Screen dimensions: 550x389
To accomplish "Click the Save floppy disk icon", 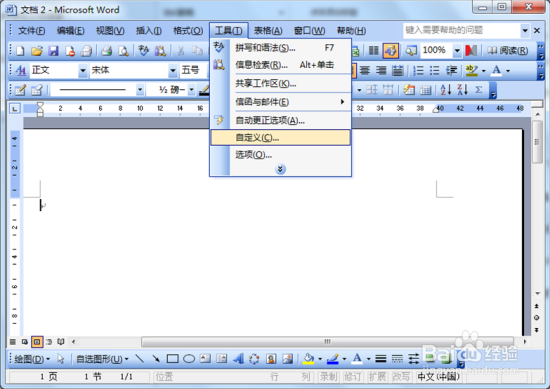I will coord(53,51).
